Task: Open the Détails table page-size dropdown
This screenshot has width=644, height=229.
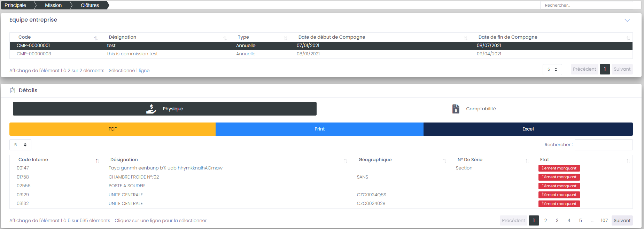Action: (x=20, y=145)
